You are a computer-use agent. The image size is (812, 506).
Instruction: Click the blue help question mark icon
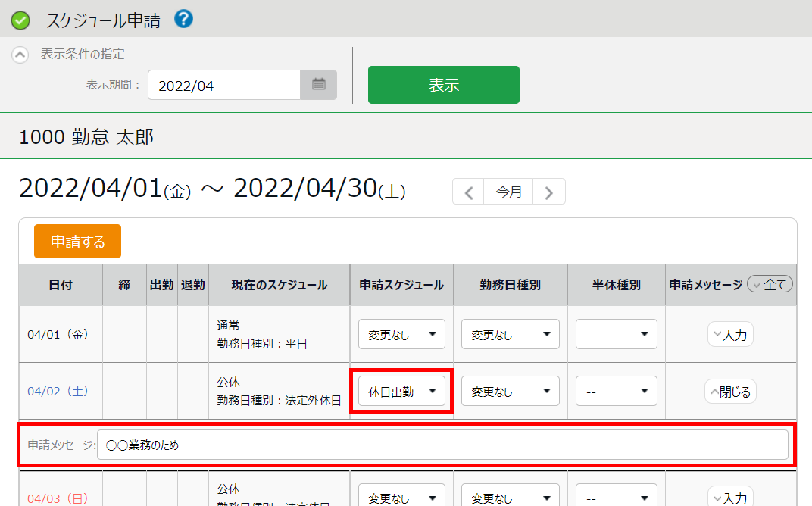pyautogui.click(x=183, y=19)
